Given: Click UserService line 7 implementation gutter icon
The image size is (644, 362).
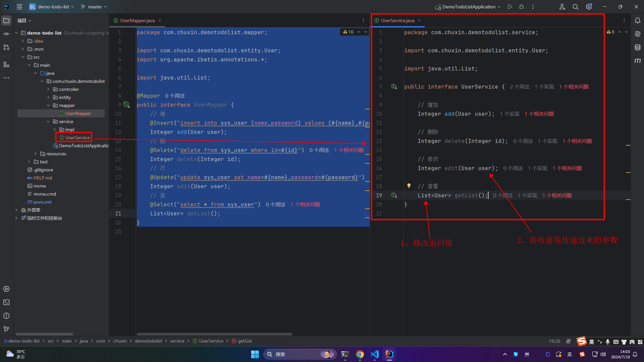Looking at the screenshot, I should pyautogui.click(x=394, y=87).
